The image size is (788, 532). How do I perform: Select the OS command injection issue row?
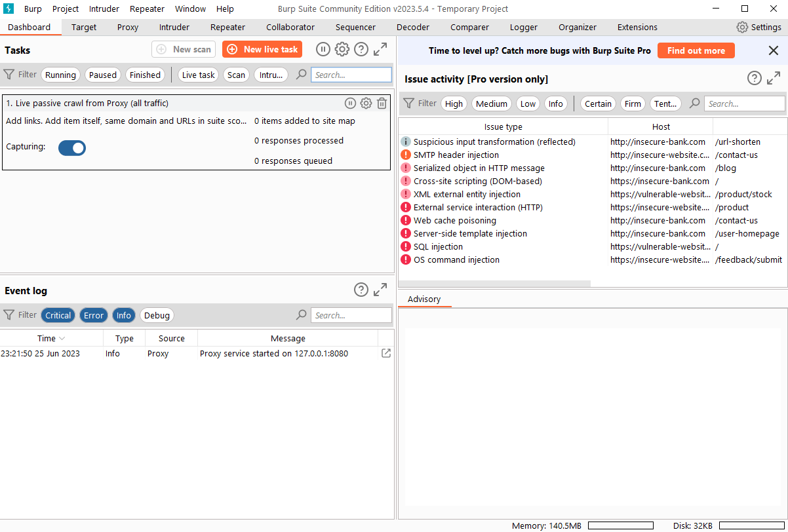[x=593, y=260]
